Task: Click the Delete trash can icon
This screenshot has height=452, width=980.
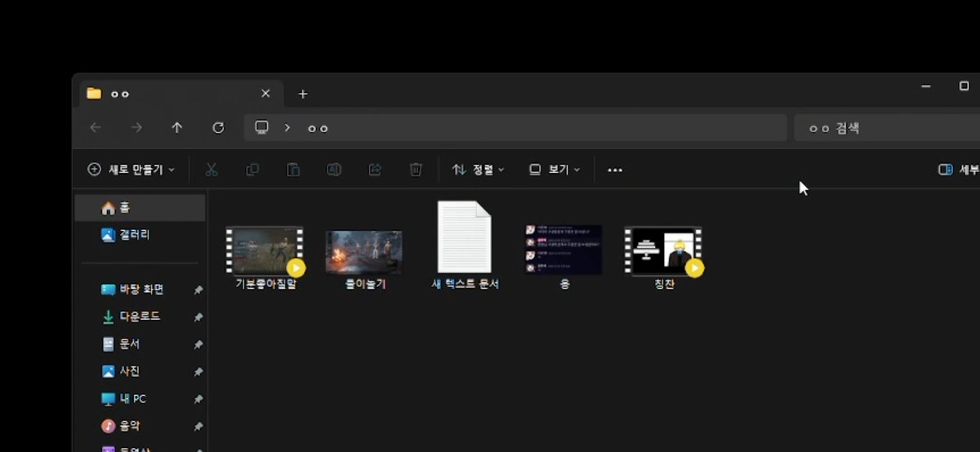Action: click(416, 170)
